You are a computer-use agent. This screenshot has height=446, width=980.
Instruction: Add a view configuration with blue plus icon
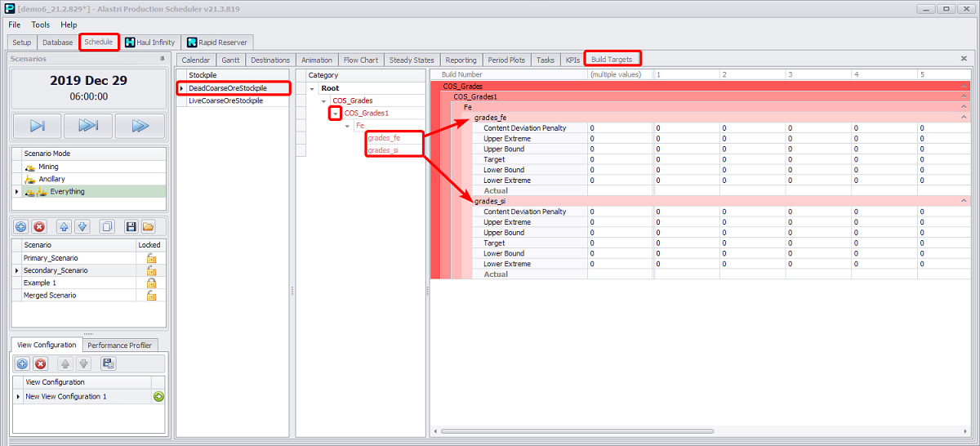23,363
